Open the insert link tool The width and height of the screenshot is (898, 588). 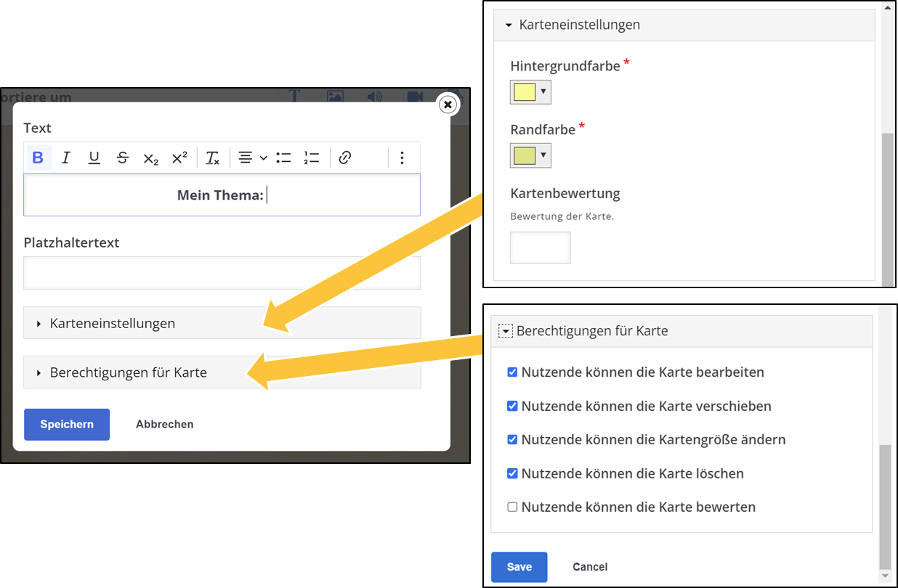pyautogui.click(x=345, y=158)
